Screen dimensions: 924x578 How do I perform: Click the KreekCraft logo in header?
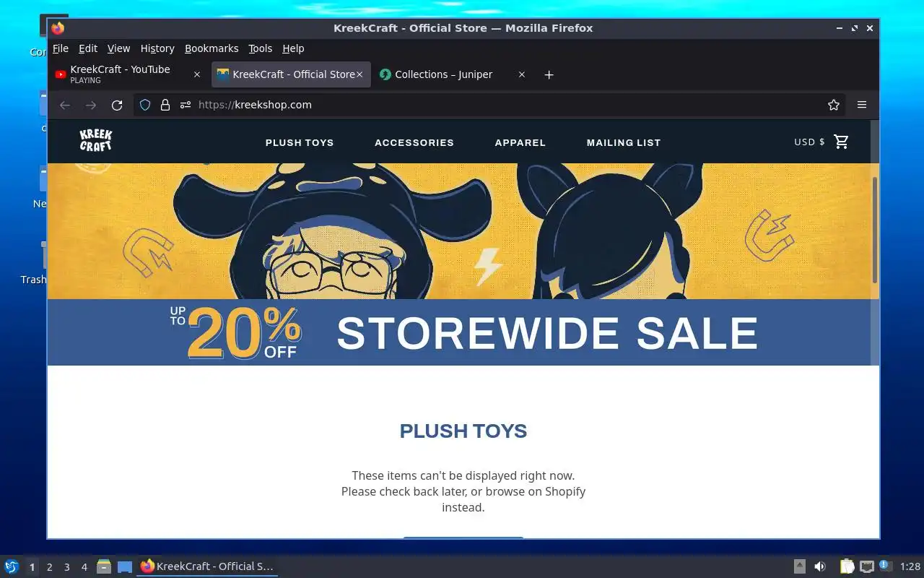[x=95, y=140]
